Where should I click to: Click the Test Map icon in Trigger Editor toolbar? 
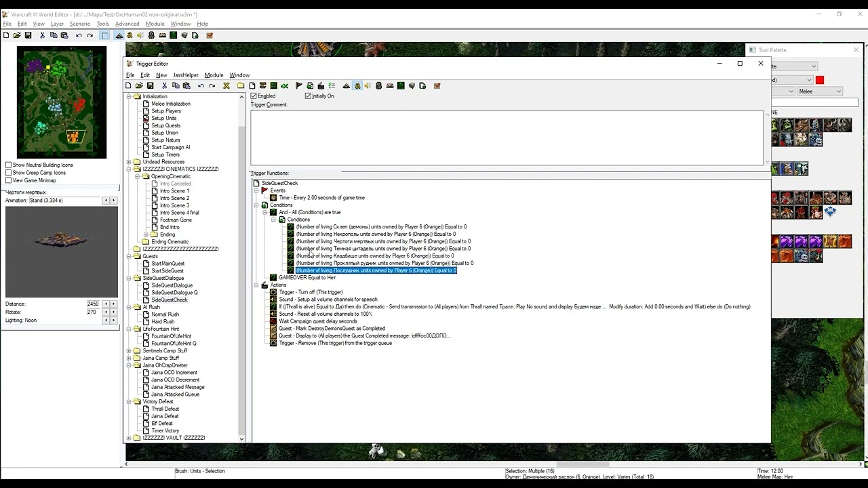pos(437,85)
